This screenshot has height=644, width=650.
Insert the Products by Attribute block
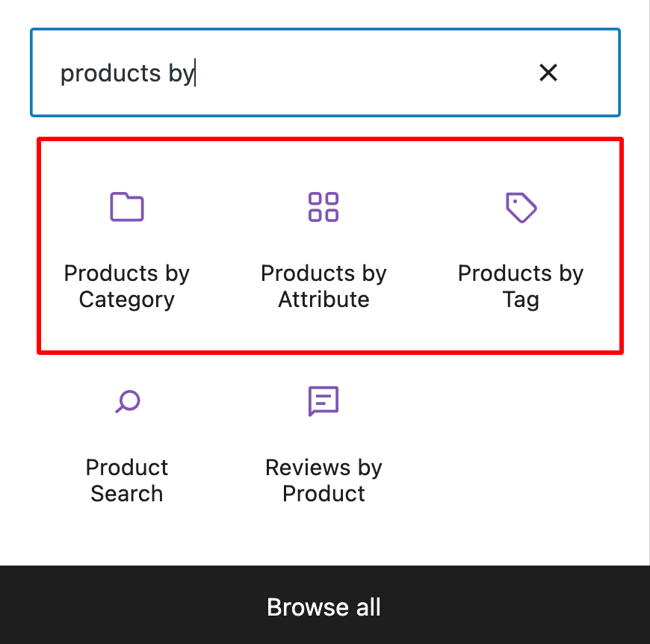(324, 247)
